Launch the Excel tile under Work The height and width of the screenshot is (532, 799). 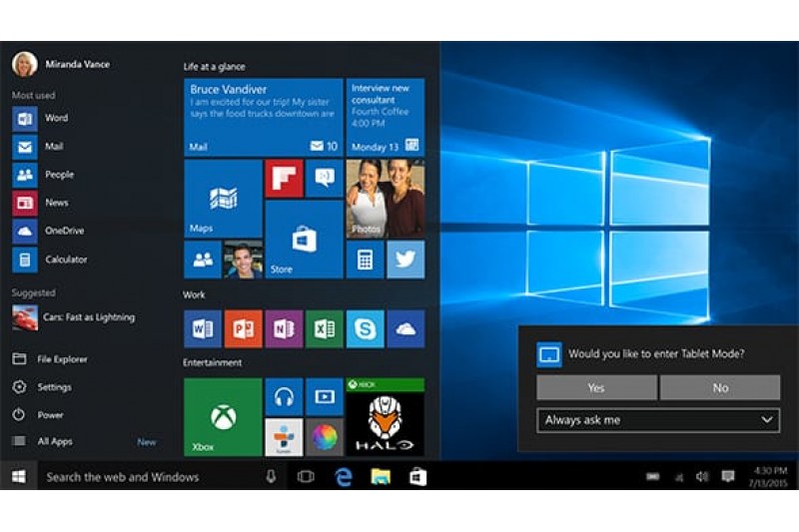click(x=325, y=328)
